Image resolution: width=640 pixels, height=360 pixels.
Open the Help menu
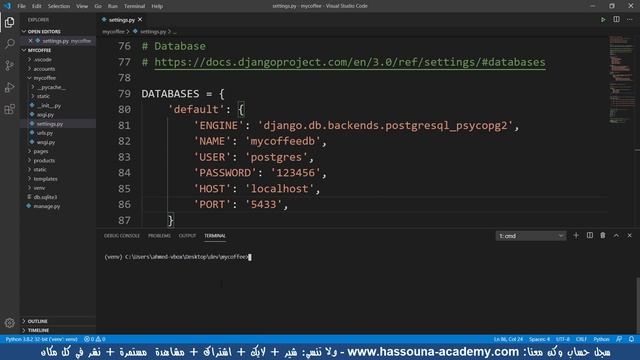(157, 6)
